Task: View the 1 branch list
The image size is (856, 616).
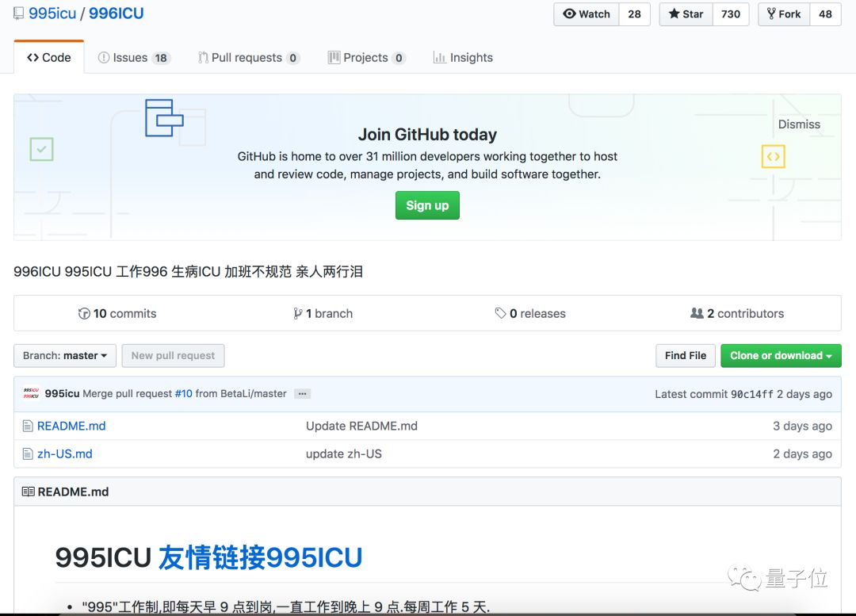Action: (323, 313)
